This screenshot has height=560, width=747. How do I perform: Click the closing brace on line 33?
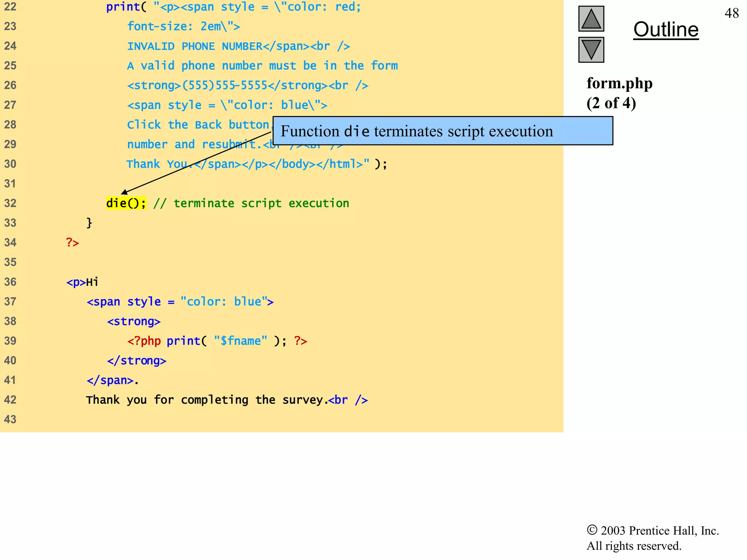click(x=89, y=222)
